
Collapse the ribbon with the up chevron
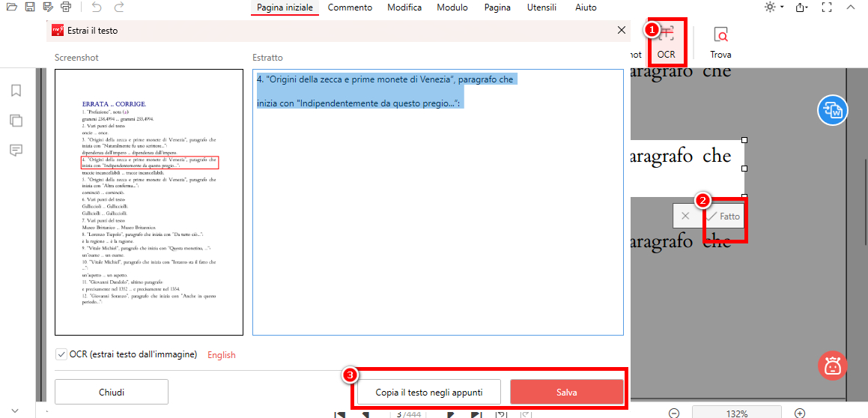pyautogui.click(x=852, y=7)
